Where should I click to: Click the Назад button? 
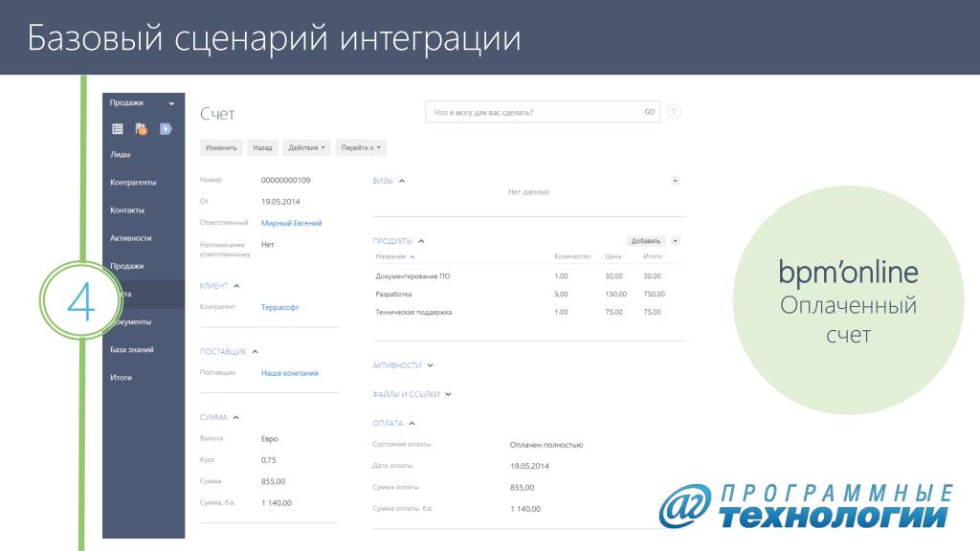coord(262,147)
